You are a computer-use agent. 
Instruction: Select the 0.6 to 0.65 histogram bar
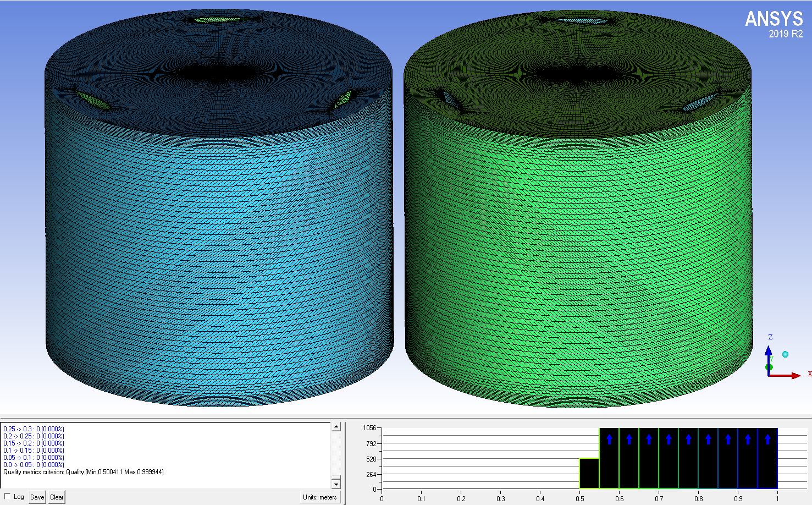(x=629, y=458)
